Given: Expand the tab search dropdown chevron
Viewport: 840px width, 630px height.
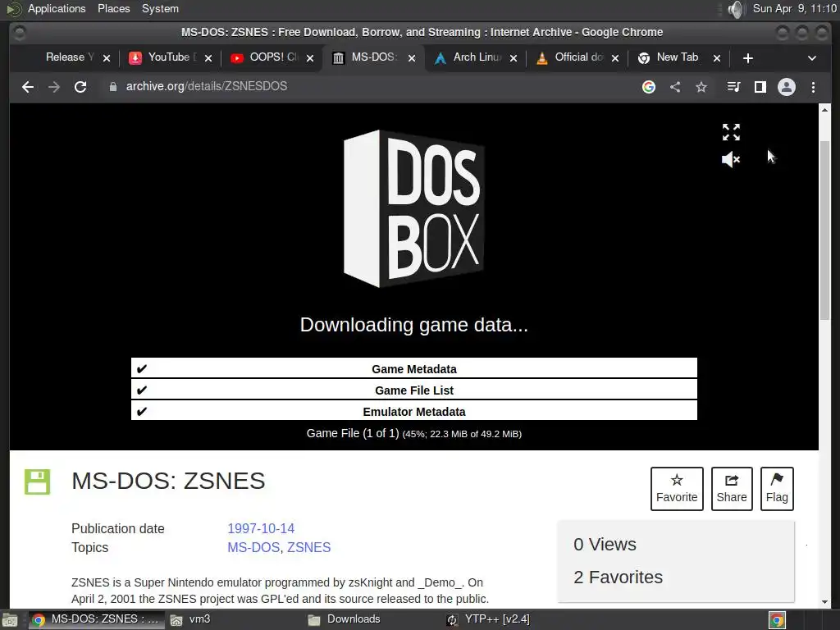Looking at the screenshot, I should click(x=811, y=58).
